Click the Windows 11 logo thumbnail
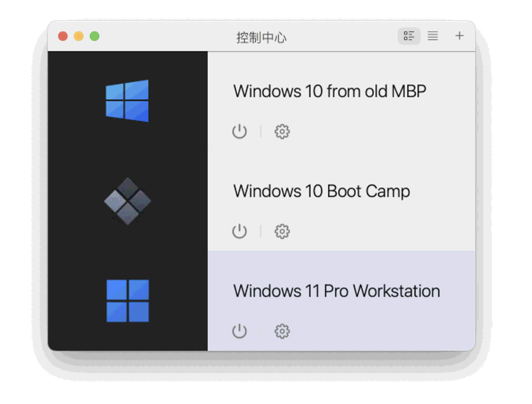This screenshot has height=404, width=532. (127, 301)
